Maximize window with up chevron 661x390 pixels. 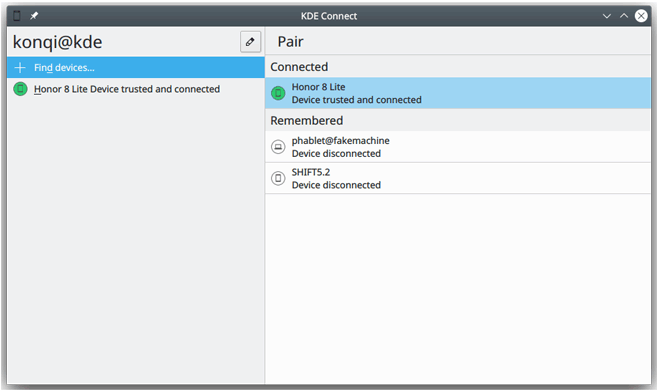point(624,16)
